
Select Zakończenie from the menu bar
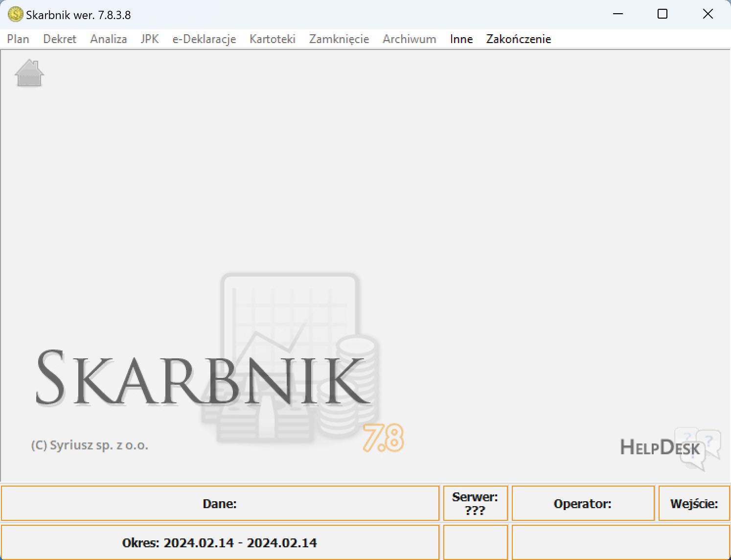click(519, 39)
